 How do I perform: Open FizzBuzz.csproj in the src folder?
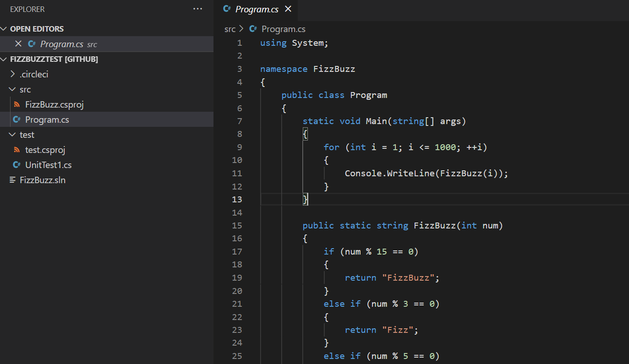click(x=55, y=104)
